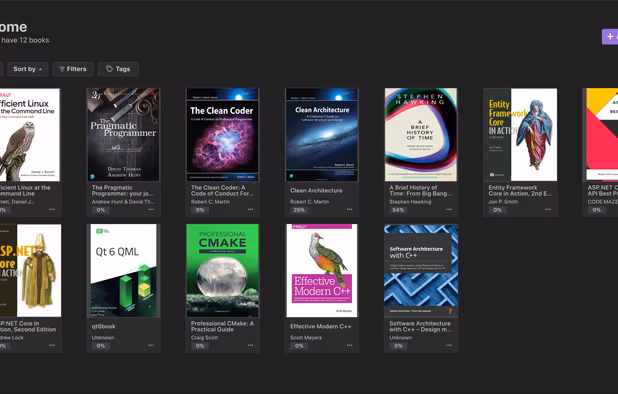Viewport: 618px width, 394px height.
Task: Click the purple add book button
Action: tap(610, 37)
